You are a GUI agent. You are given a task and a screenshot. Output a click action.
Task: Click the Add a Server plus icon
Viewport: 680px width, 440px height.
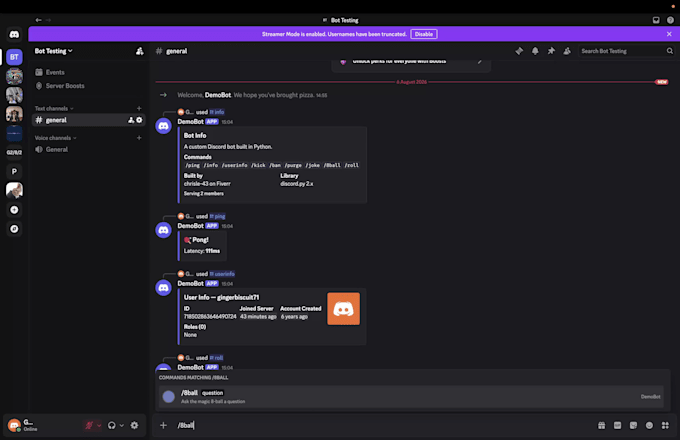[x=14, y=210]
